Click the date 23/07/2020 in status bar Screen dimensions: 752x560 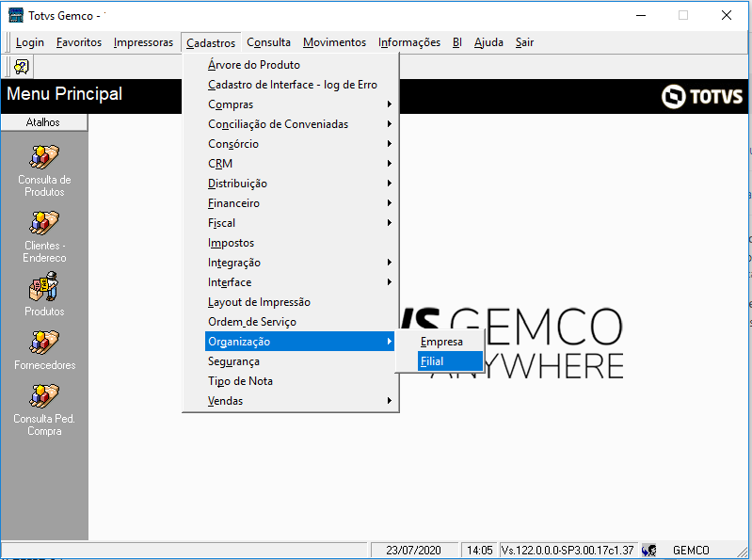tap(413, 550)
